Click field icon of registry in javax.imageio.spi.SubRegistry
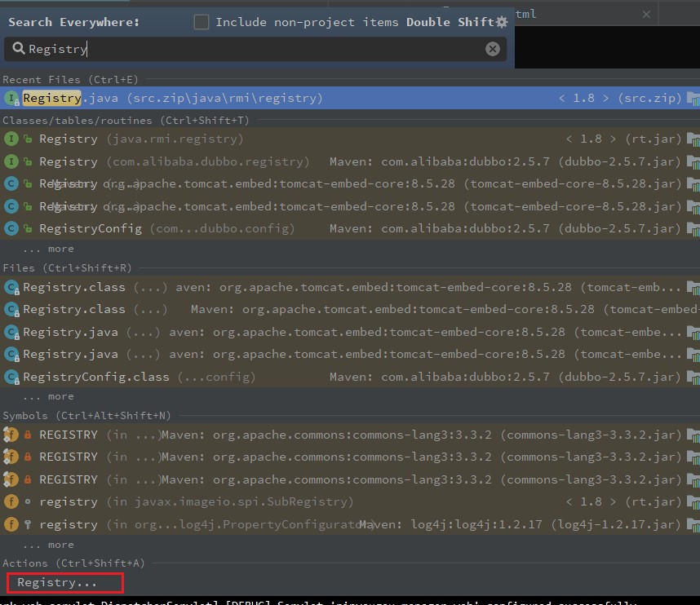The image size is (700, 605). pyautogui.click(x=11, y=501)
